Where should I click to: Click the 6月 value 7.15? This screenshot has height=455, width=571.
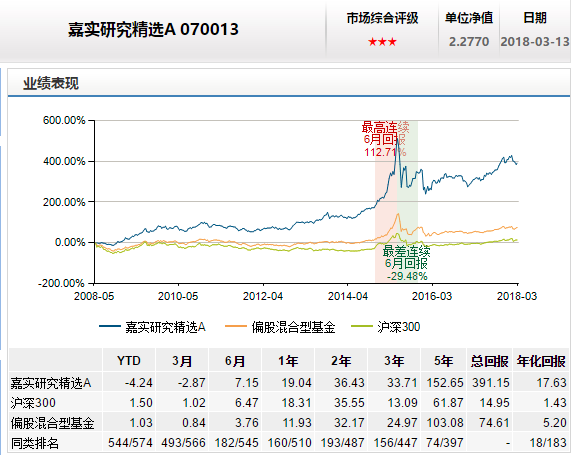coord(247,383)
